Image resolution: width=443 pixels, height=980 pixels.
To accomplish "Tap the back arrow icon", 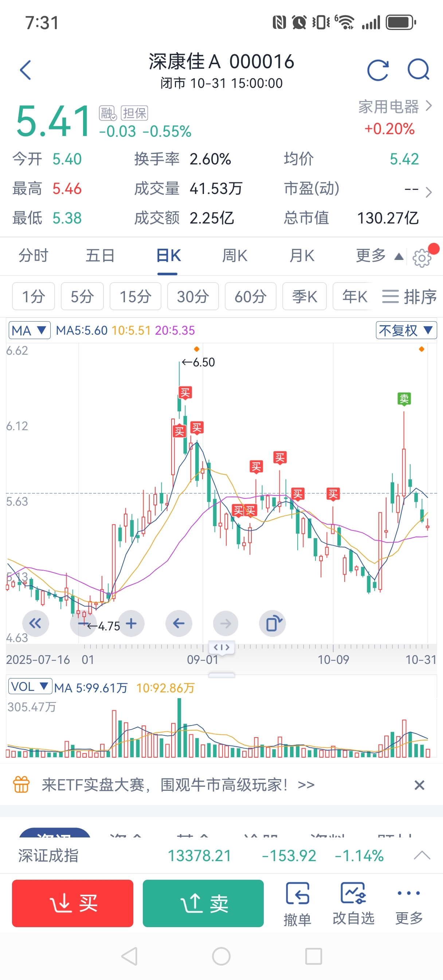I will coord(25,70).
